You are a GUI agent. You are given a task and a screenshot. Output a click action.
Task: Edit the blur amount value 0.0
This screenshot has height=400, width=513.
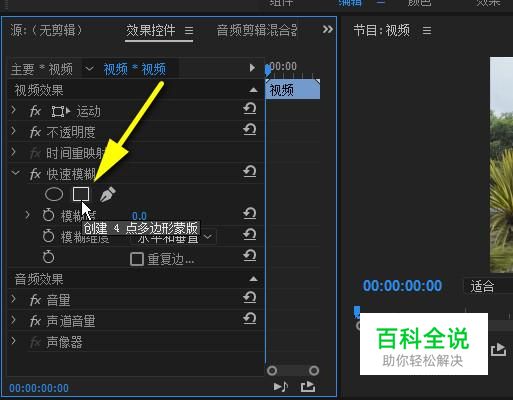coord(139,216)
